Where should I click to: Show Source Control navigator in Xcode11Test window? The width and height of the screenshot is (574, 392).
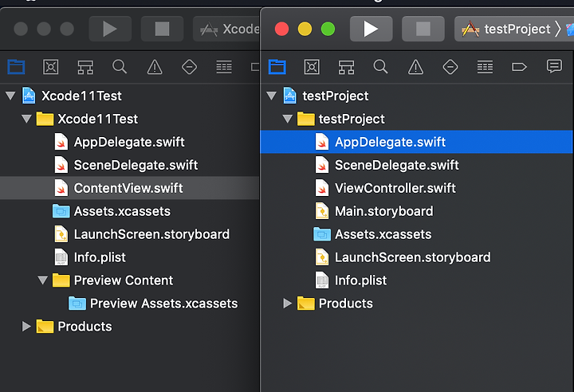tap(50, 67)
